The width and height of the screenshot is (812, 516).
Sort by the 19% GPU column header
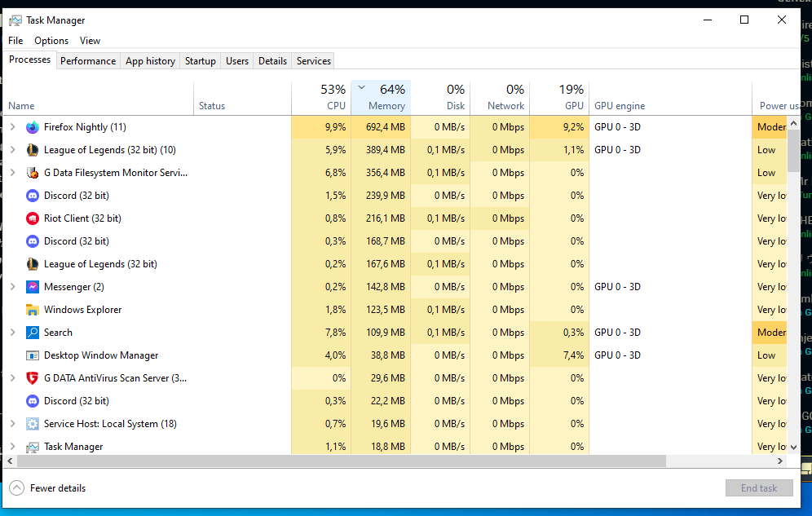pos(559,99)
